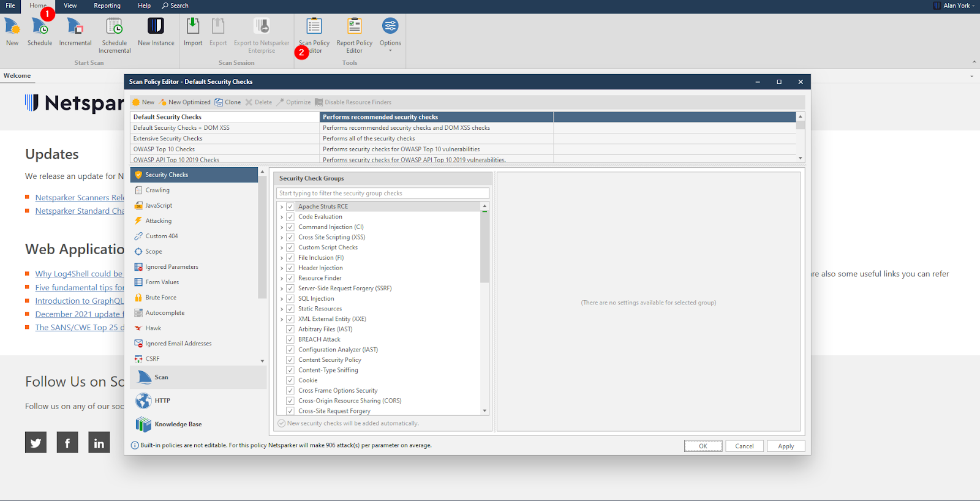
Task: Open the JavaScript settings section
Action: coord(194,206)
